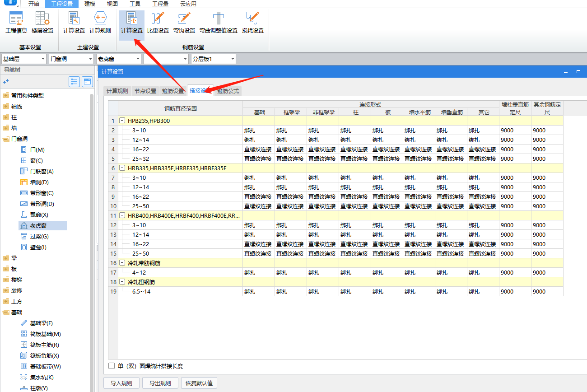Expand 梁 tree node

6,258
